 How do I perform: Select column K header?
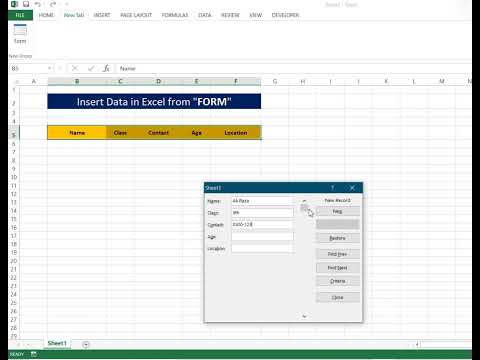coord(386,81)
